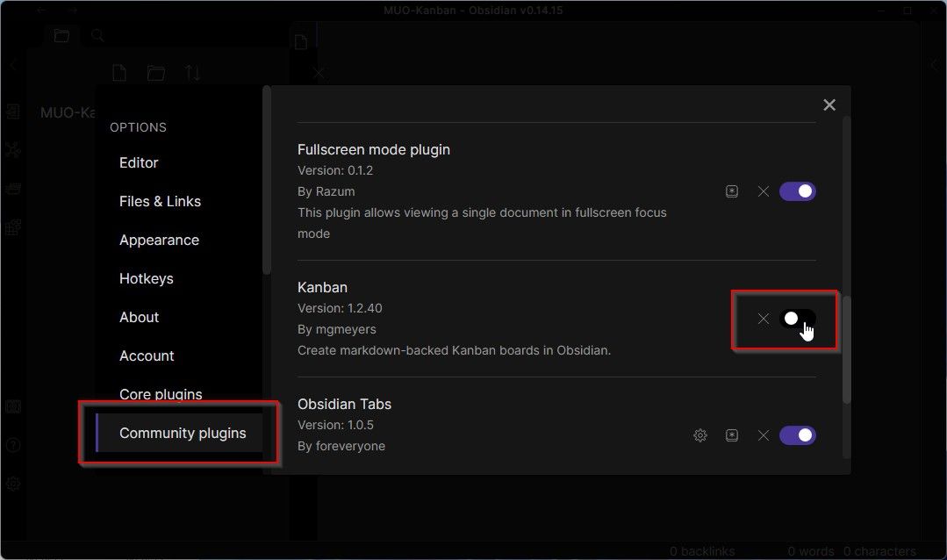Change sort order using the sort icon
The image size is (947, 560).
point(192,73)
